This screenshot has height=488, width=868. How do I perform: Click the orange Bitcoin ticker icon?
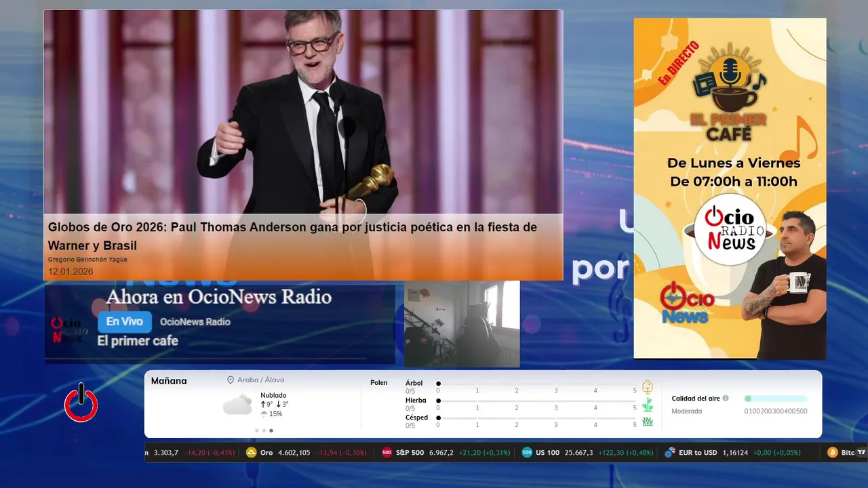click(x=833, y=453)
